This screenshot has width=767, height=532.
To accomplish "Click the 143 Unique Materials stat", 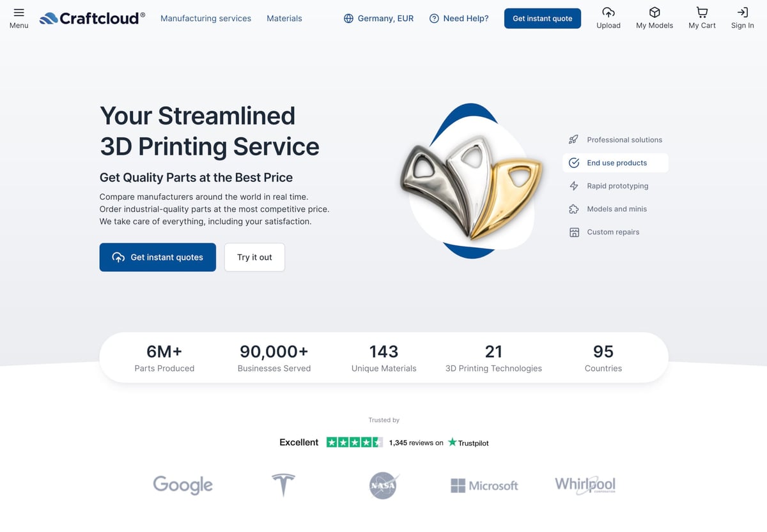I will coord(384,358).
